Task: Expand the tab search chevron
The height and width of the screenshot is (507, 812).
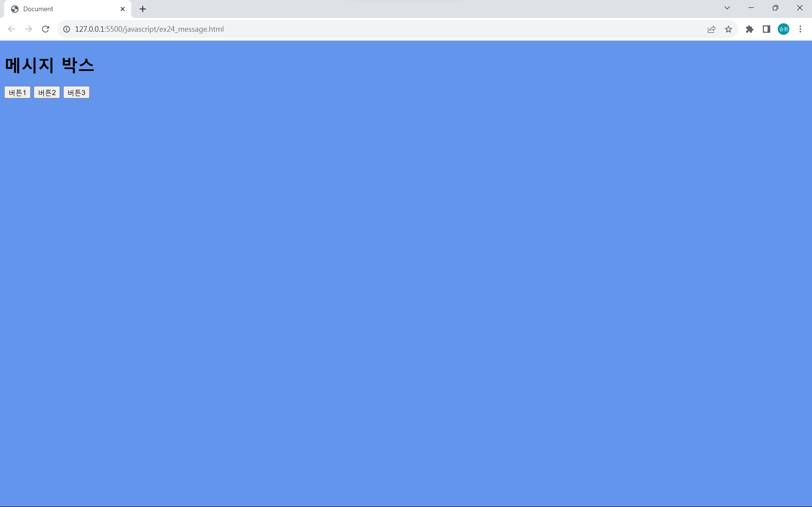Action: tap(727, 8)
